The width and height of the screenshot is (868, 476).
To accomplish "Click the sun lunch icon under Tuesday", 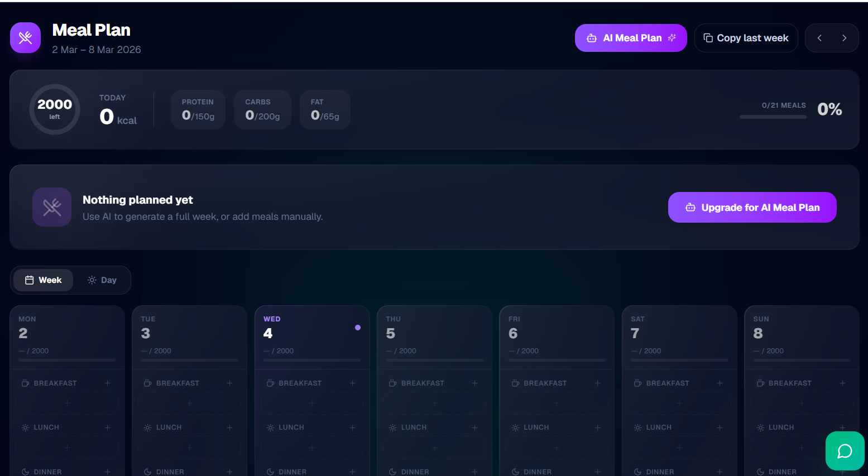I will click(148, 427).
